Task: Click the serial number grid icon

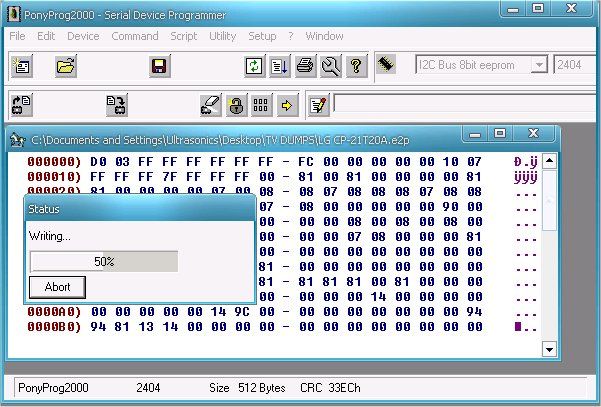Action: [261, 105]
